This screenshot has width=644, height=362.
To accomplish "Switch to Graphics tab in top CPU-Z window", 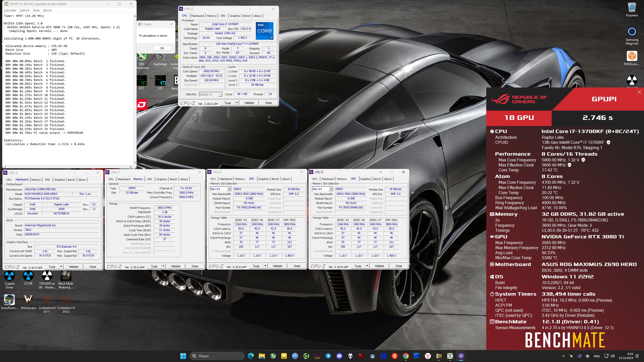I will (x=235, y=16).
